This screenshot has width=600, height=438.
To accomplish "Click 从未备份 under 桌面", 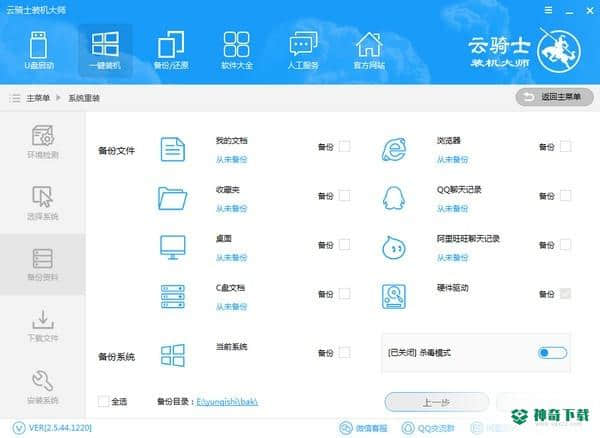I will click(x=232, y=257).
